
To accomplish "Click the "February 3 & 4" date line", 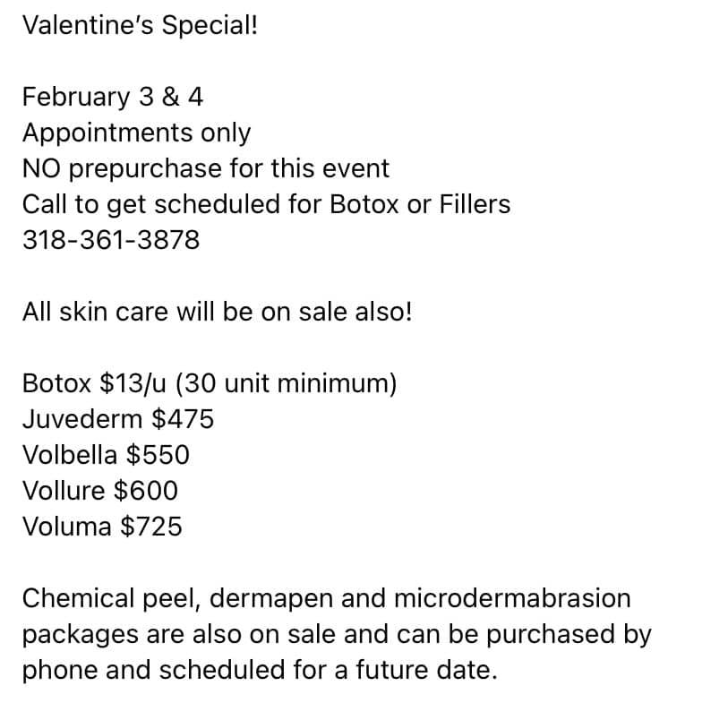I will pyautogui.click(x=113, y=96).
